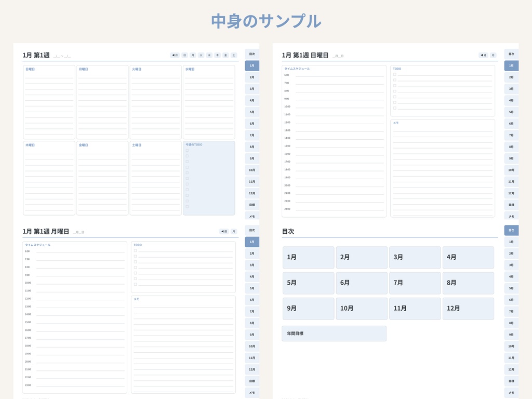Open 2月 tile in 目次 index

click(x=362, y=258)
